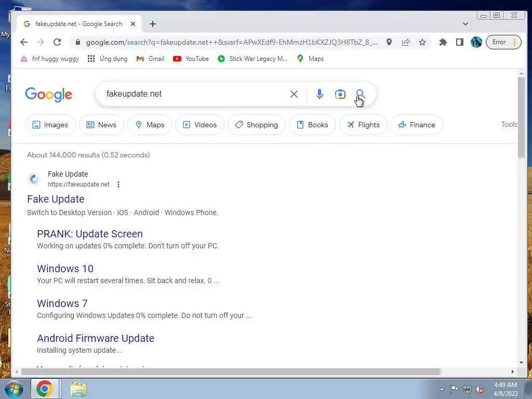Share this page via share icon

[405, 42]
